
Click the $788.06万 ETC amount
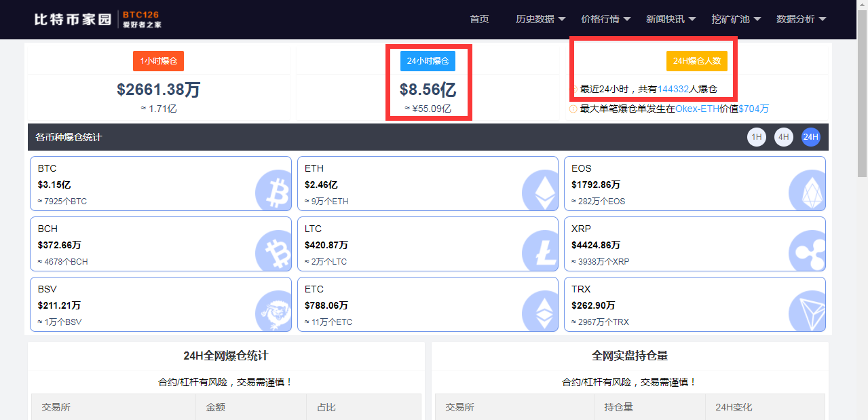click(326, 305)
